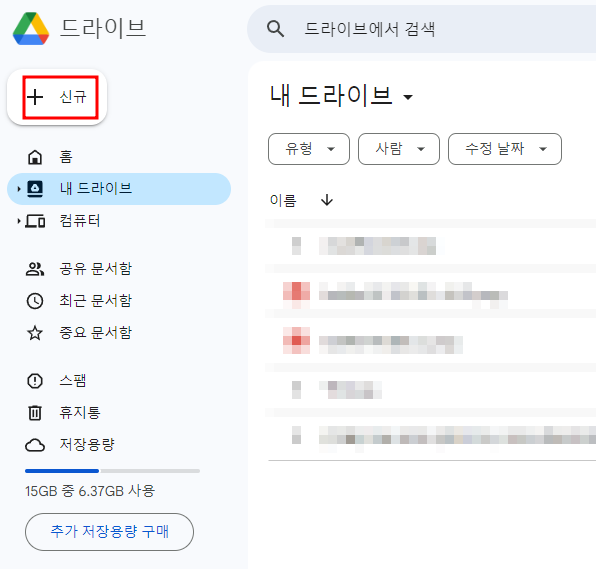Image resolution: width=596 pixels, height=569 pixels.
Task: Click the 드라이브에서 검색 search field
Action: pyautogui.click(x=422, y=29)
